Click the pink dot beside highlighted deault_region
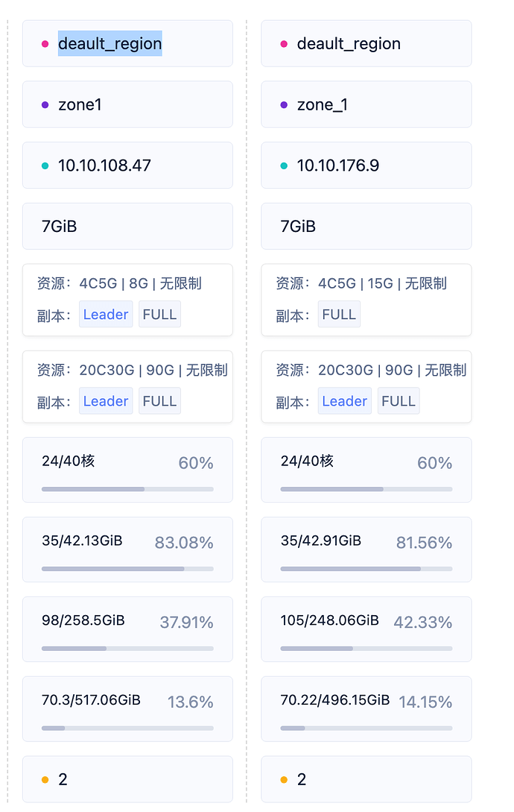 (45, 44)
